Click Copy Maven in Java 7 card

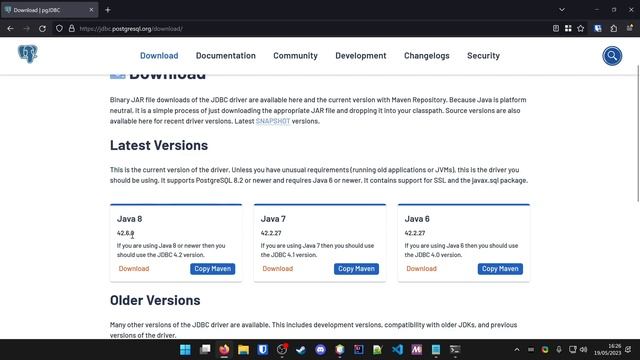tap(356, 269)
